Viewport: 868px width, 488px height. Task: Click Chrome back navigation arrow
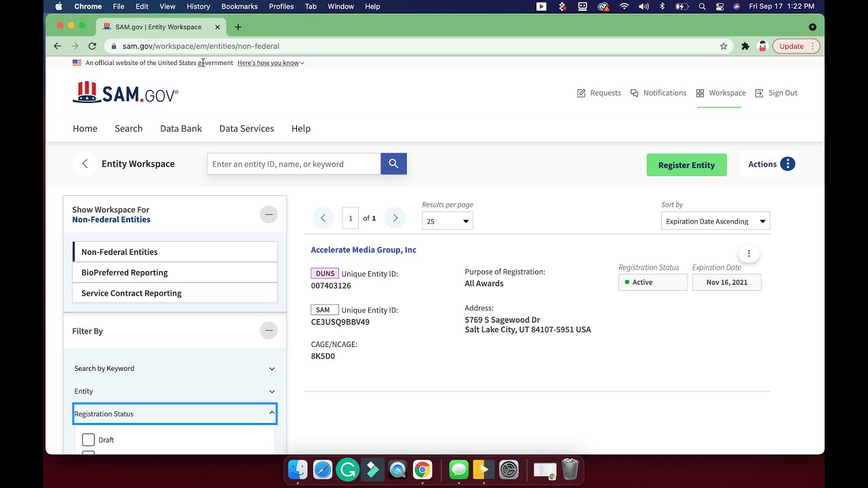coord(58,46)
